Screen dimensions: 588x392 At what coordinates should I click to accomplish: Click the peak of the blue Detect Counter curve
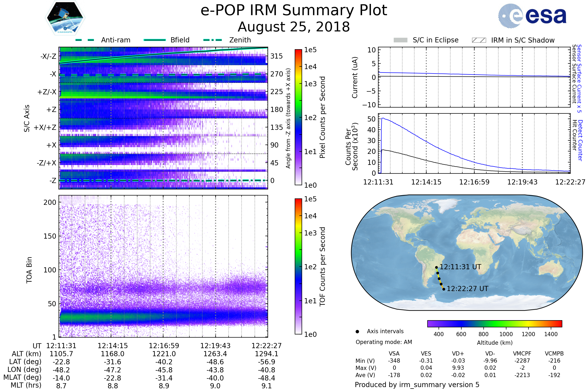pos(383,118)
